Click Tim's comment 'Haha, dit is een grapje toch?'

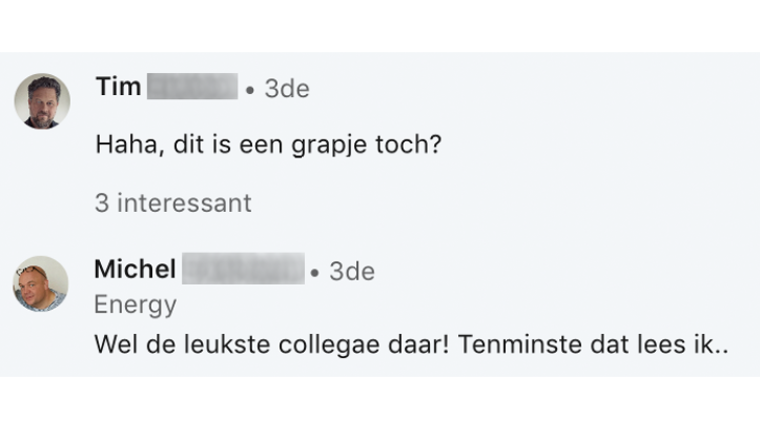pyautogui.click(x=268, y=146)
